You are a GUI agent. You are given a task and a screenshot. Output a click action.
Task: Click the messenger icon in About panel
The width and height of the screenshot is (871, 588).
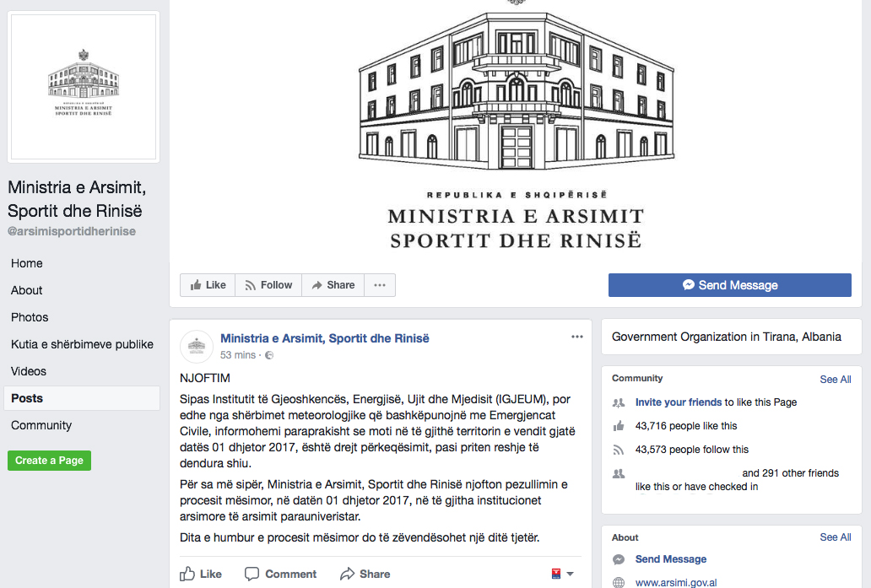tap(619, 559)
